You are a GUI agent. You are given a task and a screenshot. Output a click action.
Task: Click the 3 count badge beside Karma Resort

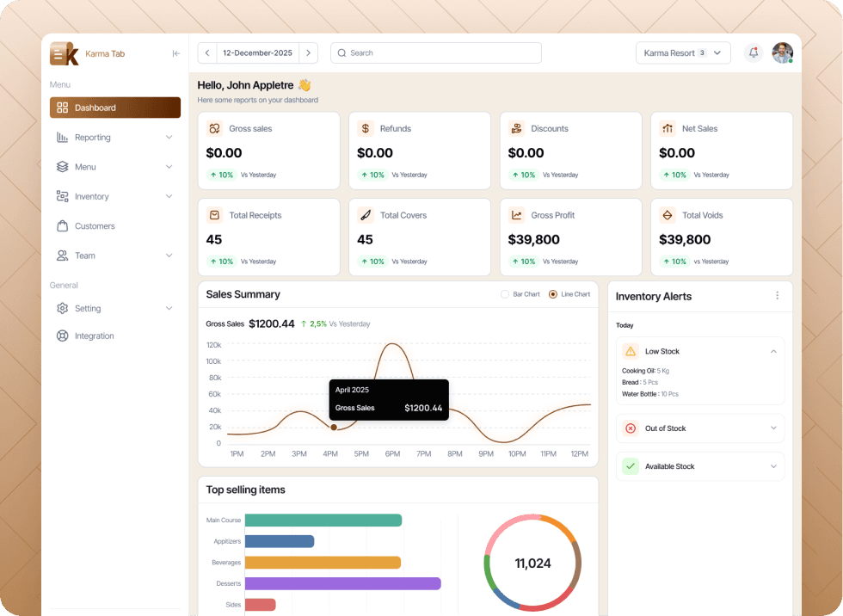click(702, 52)
